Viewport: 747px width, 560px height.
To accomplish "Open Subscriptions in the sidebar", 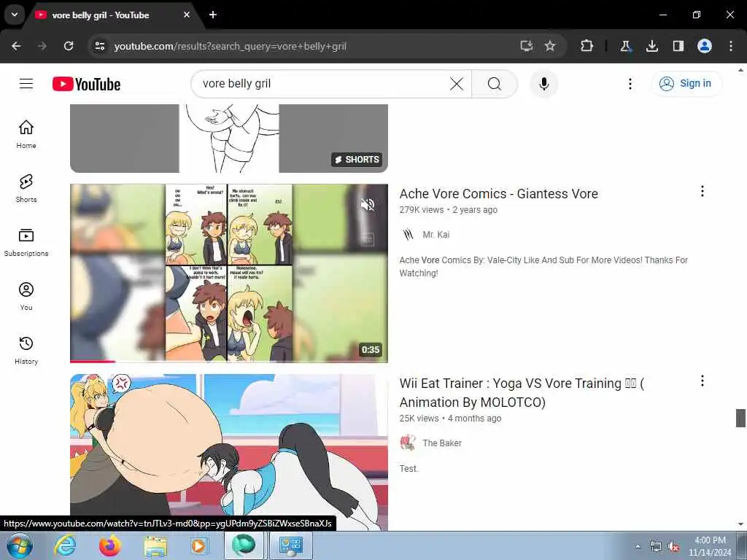I will [x=26, y=242].
